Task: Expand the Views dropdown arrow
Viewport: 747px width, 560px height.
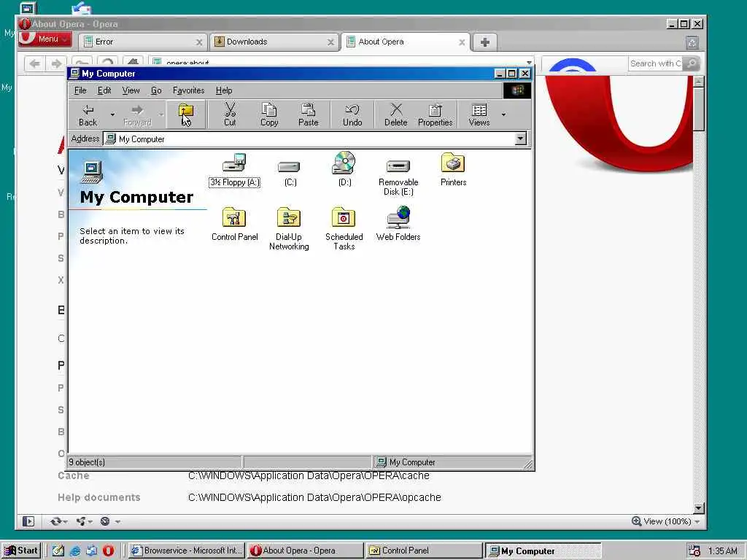Action: click(503, 114)
